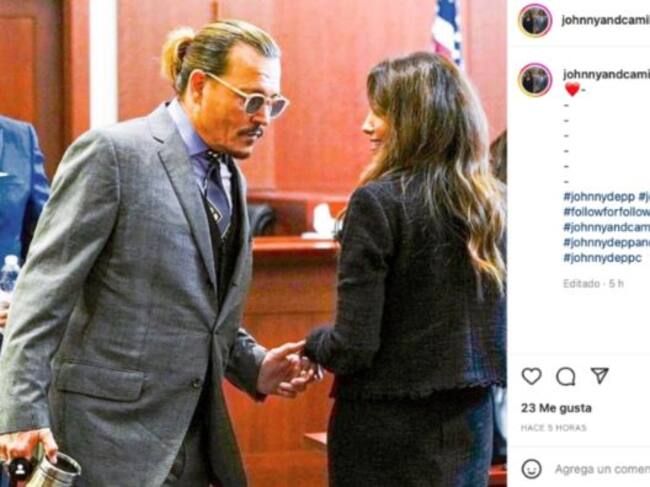Click the red heart emoji in caption
The image size is (650, 487).
pyautogui.click(x=572, y=89)
